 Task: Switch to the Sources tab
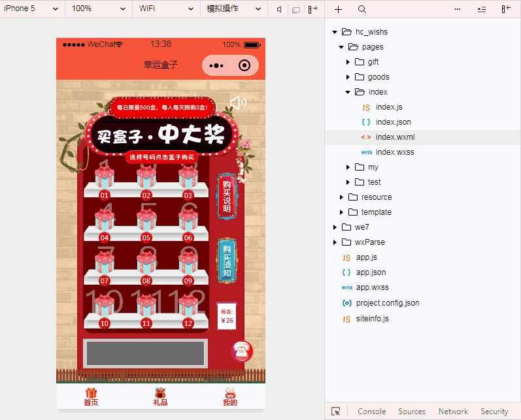412,412
